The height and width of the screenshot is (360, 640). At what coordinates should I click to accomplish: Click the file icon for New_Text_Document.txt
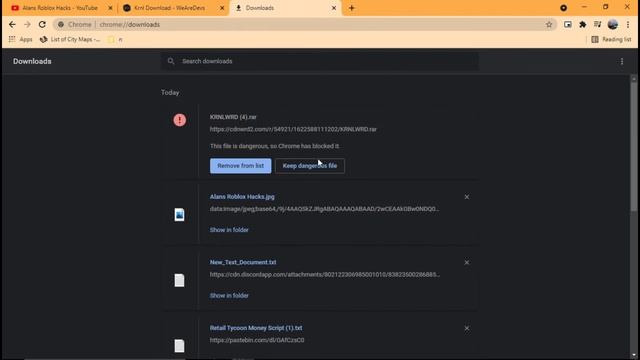(x=179, y=280)
